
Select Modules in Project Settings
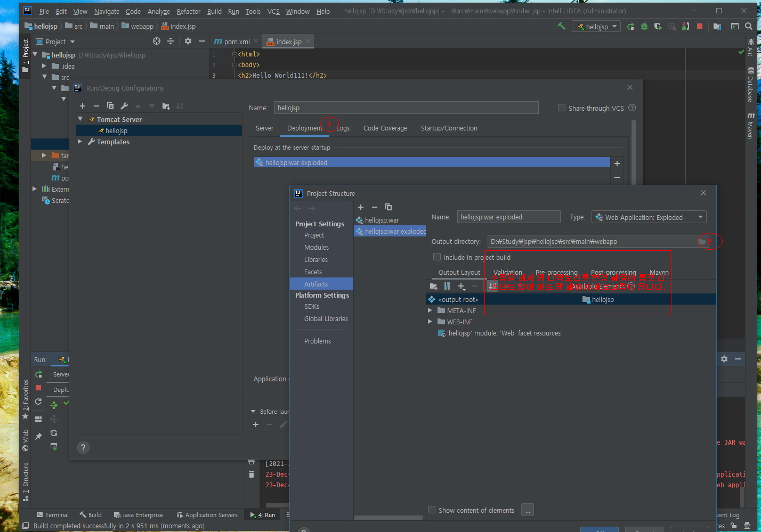[x=317, y=248]
